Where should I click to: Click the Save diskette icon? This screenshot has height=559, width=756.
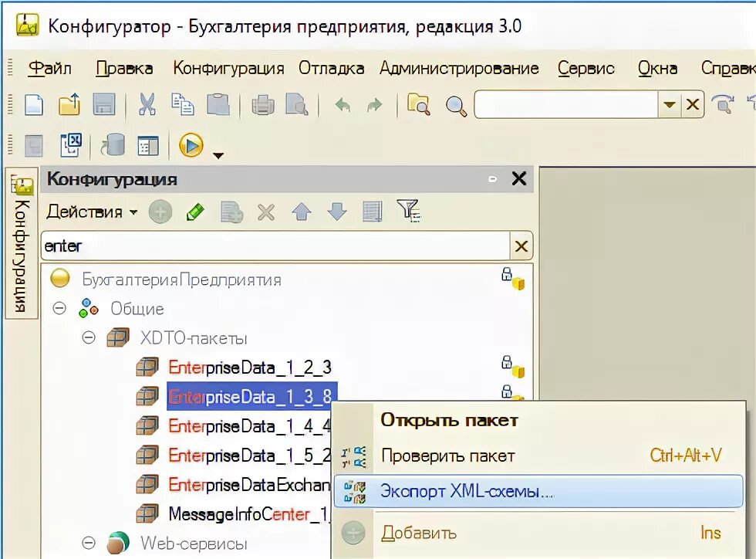[x=104, y=105]
